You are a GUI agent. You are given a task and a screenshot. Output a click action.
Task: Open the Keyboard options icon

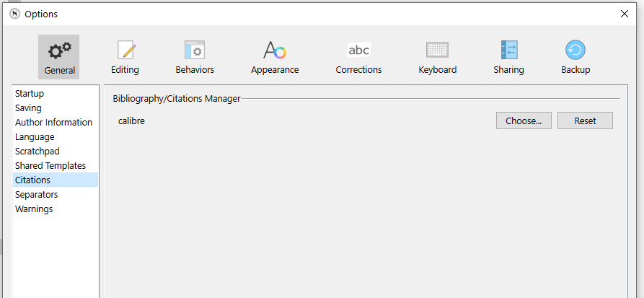coord(438,50)
